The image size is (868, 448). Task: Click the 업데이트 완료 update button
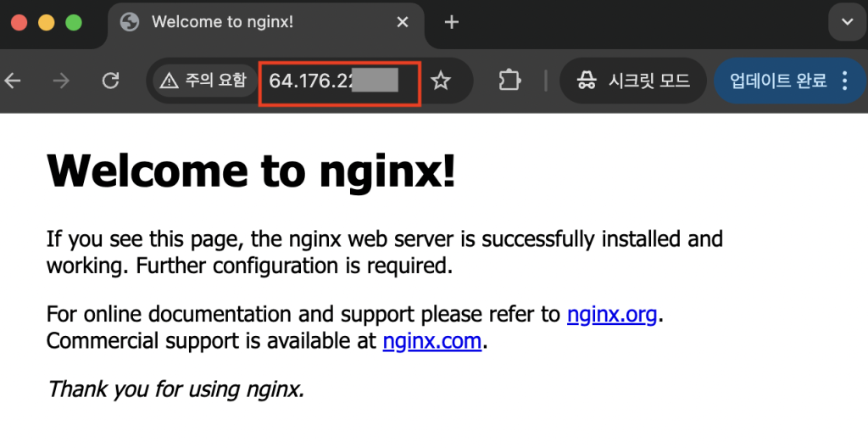[778, 81]
